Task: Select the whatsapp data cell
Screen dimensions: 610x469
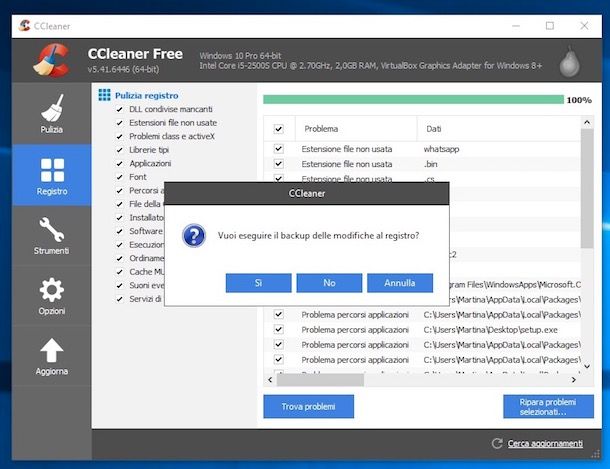Action: [x=441, y=149]
